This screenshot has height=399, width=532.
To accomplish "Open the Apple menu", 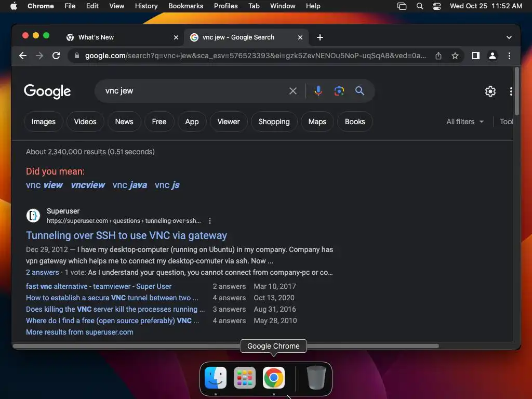I will [14, 6].
